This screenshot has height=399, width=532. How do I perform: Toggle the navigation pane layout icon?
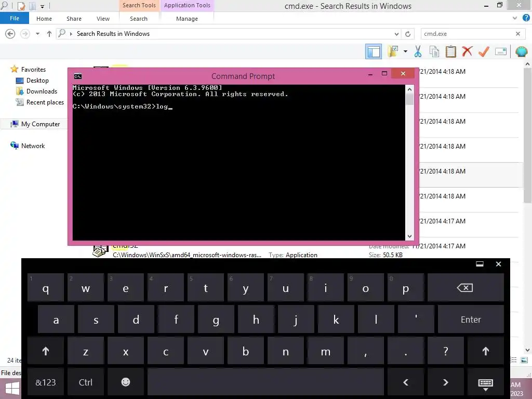(x=373, y=52)
